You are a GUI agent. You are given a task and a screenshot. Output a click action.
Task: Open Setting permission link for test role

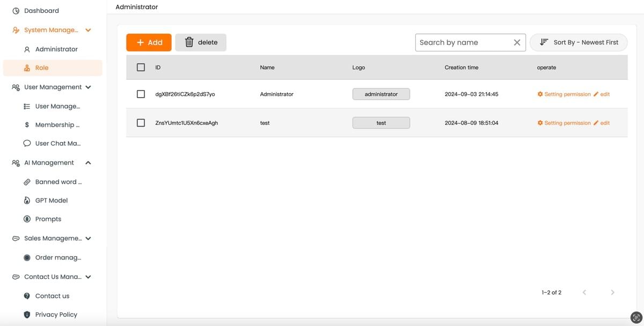[x=567, y=123]
